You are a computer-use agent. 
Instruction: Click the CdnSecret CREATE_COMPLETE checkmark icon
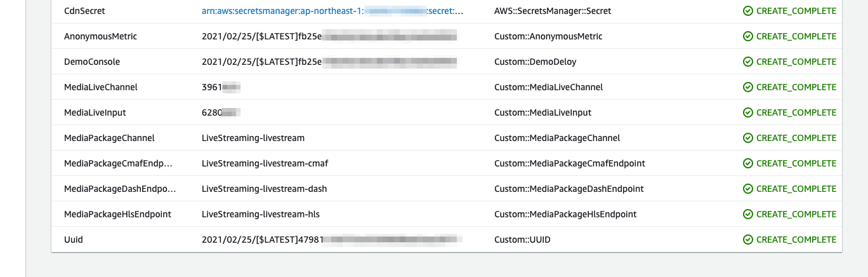tap(748, 11)
